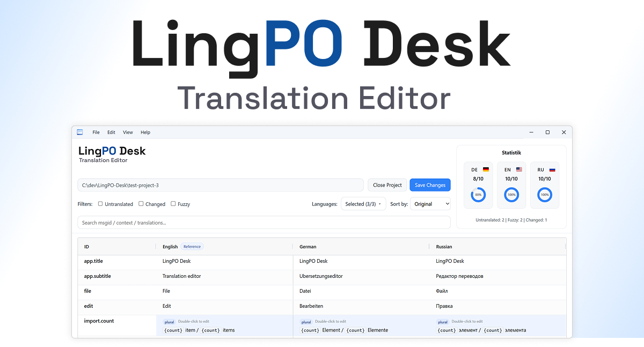The height and width of the screenshot is (347, 644).
Task: Select the app.subtitle row ID
Action: 98,276
